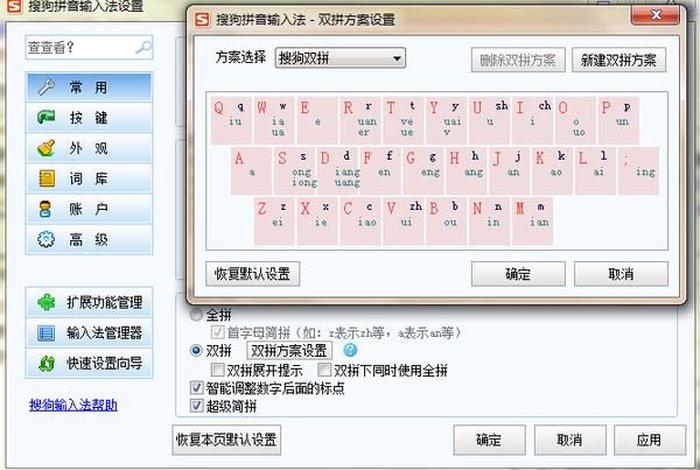
Task: Click 恢复默认设置 in the 双拼 dialog
Action: click(253, 274)
